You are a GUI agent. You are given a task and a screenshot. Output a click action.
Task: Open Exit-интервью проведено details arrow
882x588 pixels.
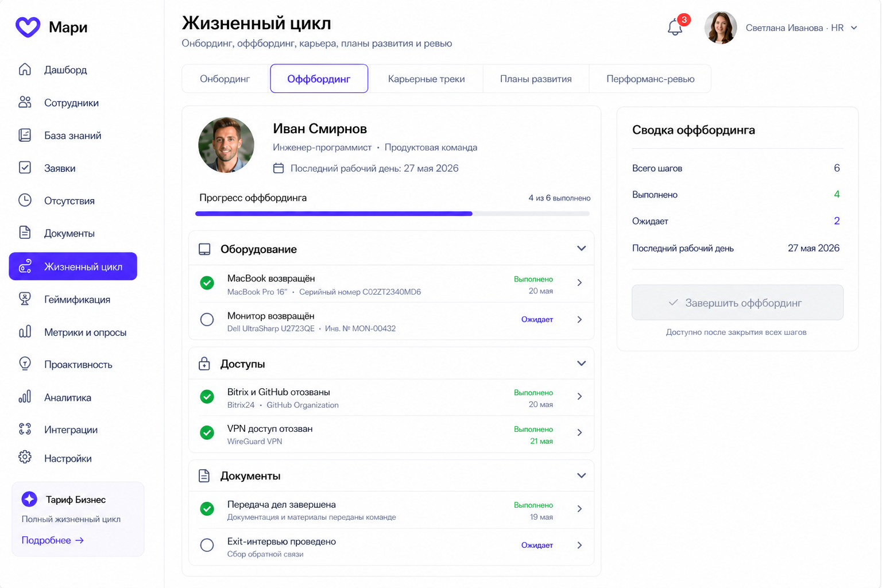[x=580, y=546]
